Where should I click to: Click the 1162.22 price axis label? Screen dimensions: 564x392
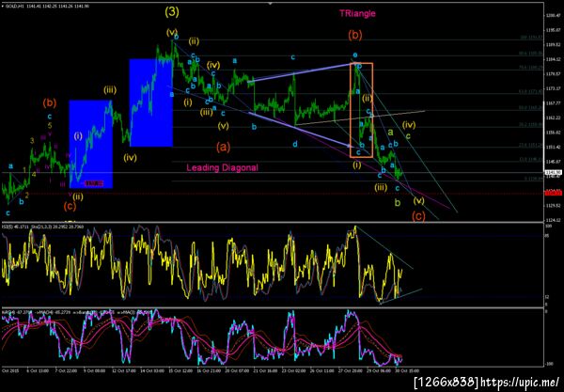point(554,118)
